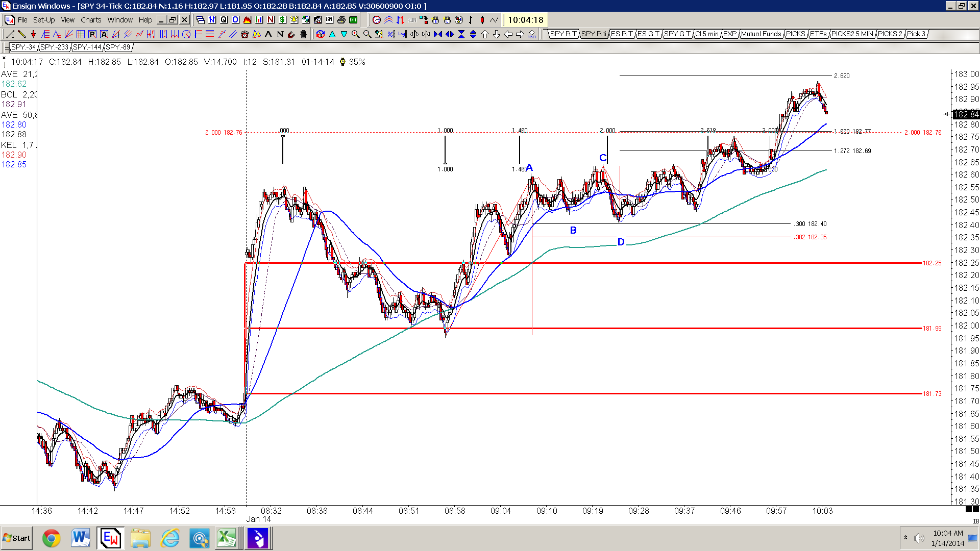This screenshot has height=551, width=980.
Task: Click the Windows Start button
Action: (x=17, y=538)
